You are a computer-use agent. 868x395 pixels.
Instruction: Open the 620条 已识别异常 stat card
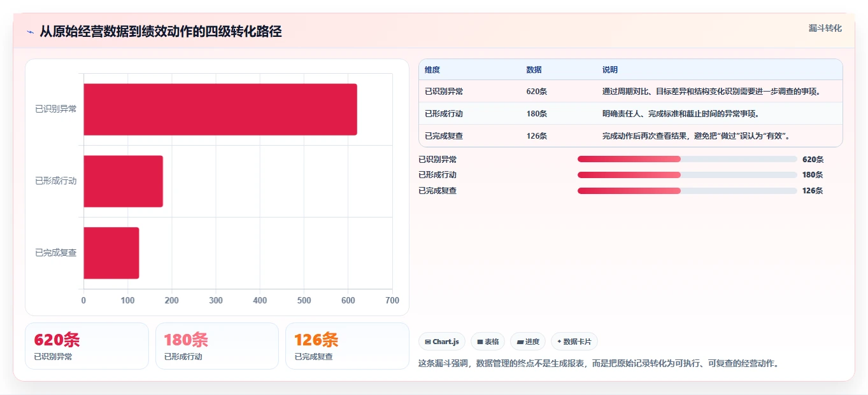tap(87, 346)
